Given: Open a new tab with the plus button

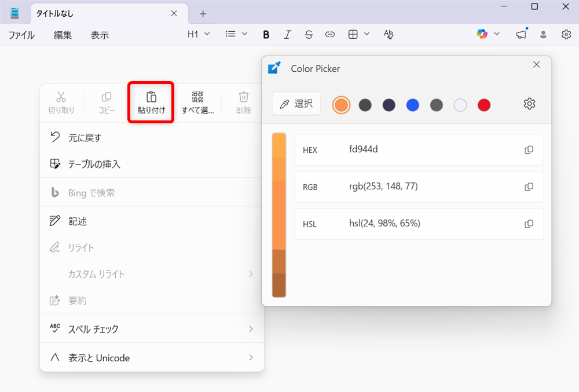Looking at the screenshot, I should click(x=203, y=13).
